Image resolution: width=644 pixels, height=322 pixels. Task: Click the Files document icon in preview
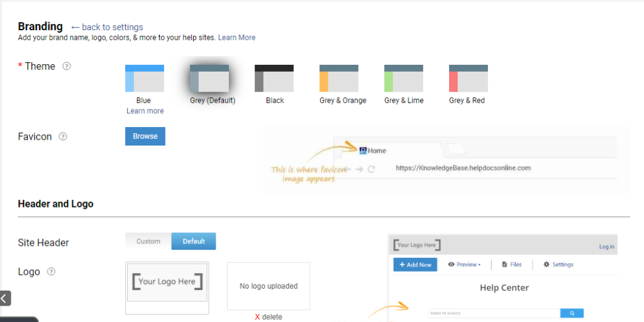click(504, 265)
